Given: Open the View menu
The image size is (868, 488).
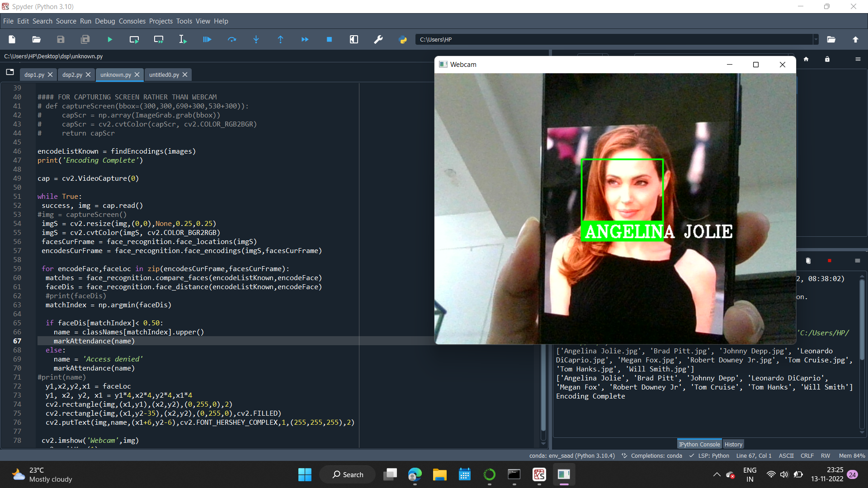Looking at the screenshot, I should 203,21.
